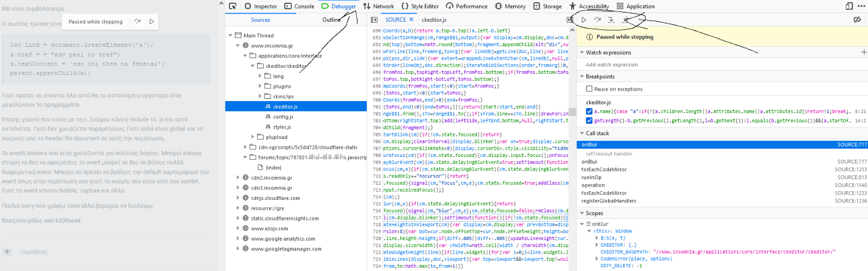Image resolution: width=868 pixels, height=271 pixels.
Task: Open config.js in source tree
Action: click(283, 117)
